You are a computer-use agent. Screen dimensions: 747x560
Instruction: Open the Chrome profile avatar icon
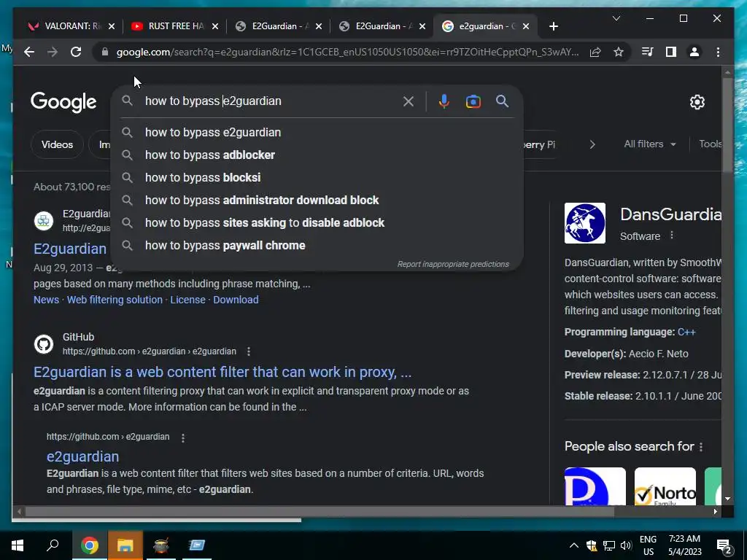click(x=694, y=52)
